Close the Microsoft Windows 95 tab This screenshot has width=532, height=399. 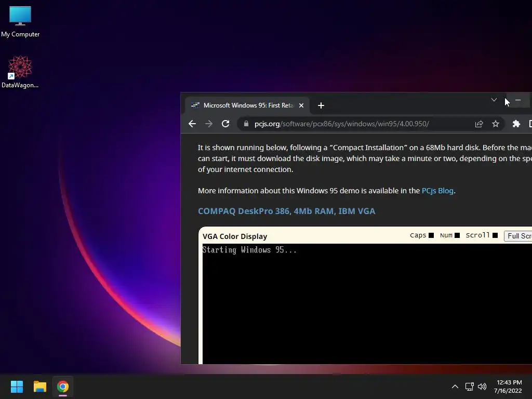click(301, 105)
